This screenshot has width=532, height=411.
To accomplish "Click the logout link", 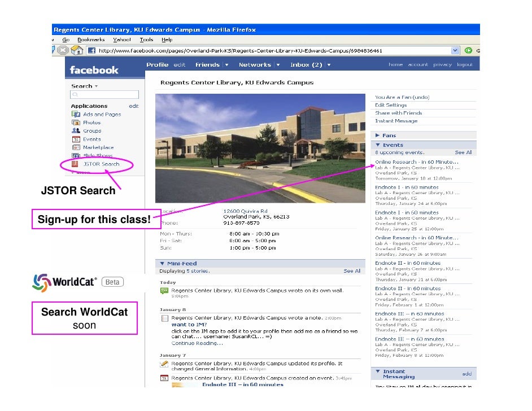I will pos(464,64).
